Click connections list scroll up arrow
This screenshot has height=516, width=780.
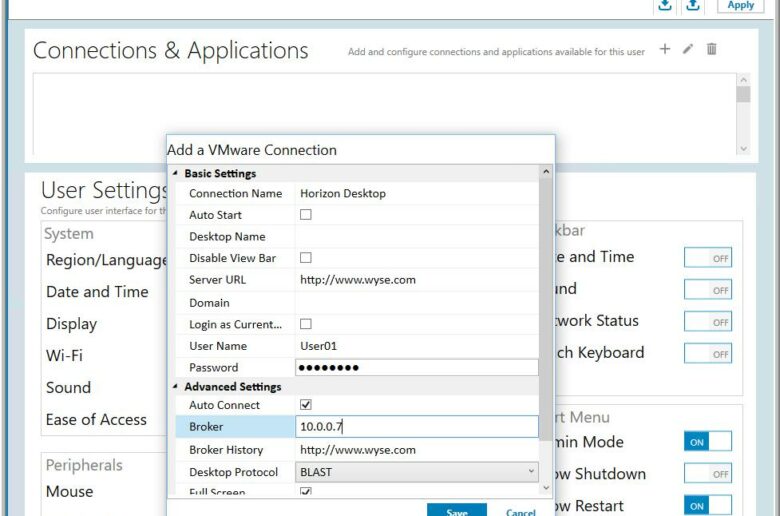point(743,80)
